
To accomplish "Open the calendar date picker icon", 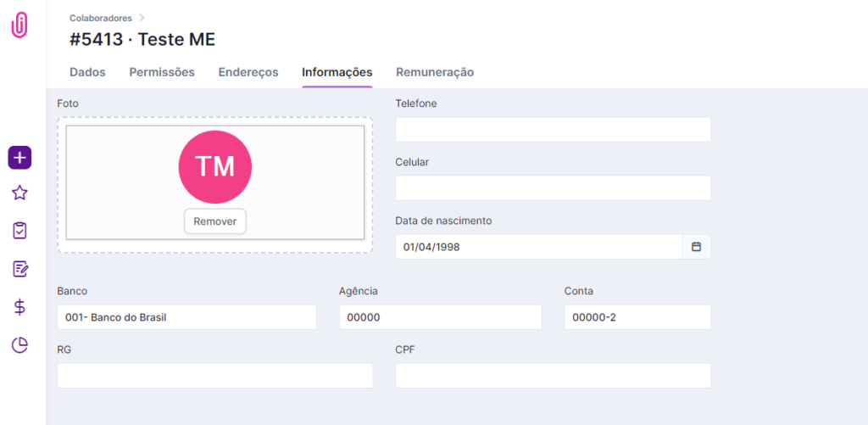I will [697, 247].
